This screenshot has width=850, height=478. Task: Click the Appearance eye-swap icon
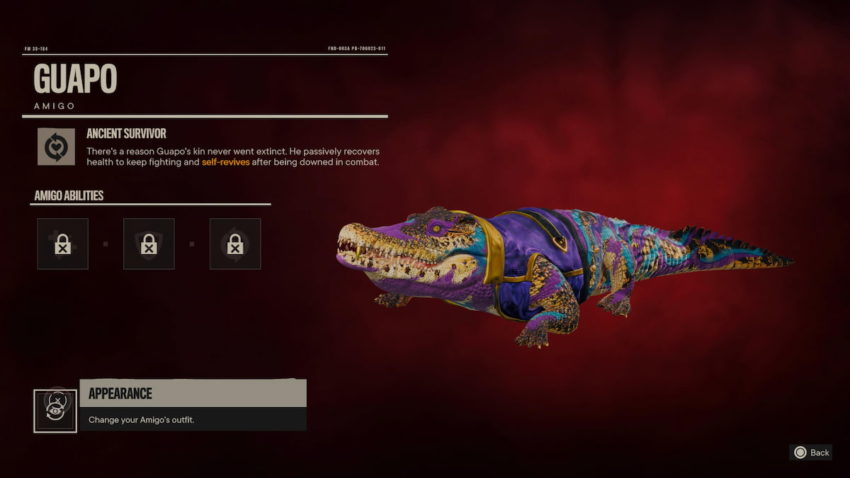55,411
